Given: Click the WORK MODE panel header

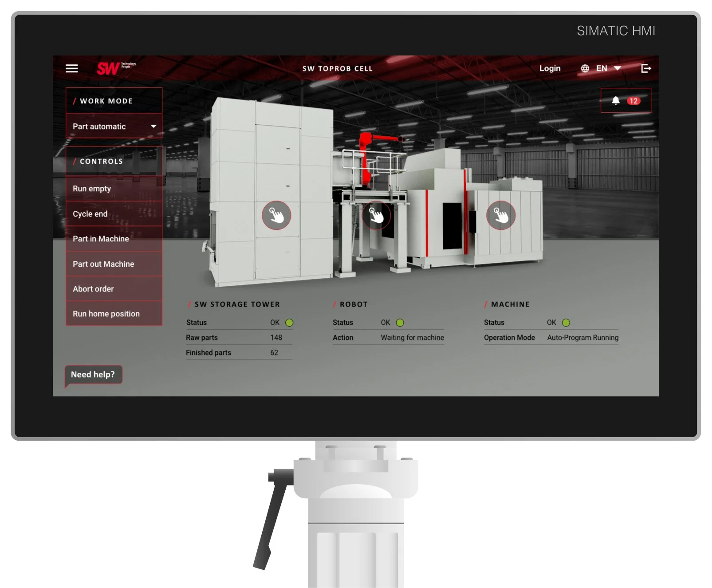Looking at the screenshot, I should click(x=114, y=101).
